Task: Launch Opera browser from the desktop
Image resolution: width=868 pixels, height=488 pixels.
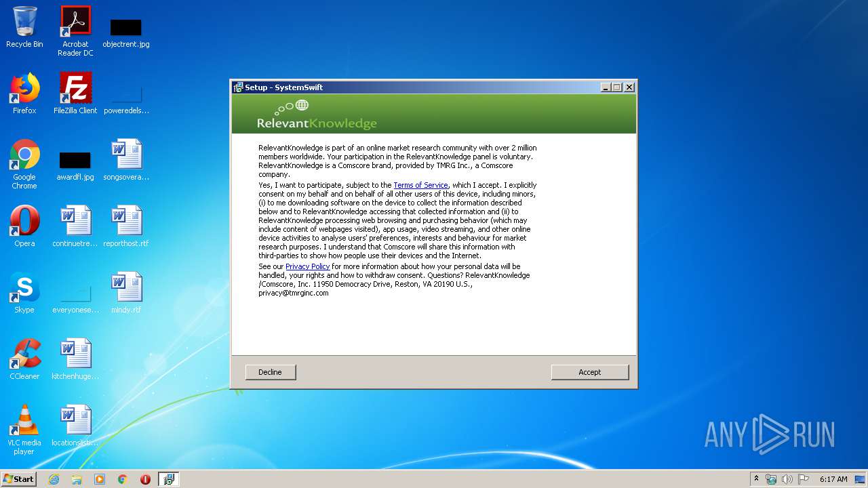Action: (x=24, y=226)
